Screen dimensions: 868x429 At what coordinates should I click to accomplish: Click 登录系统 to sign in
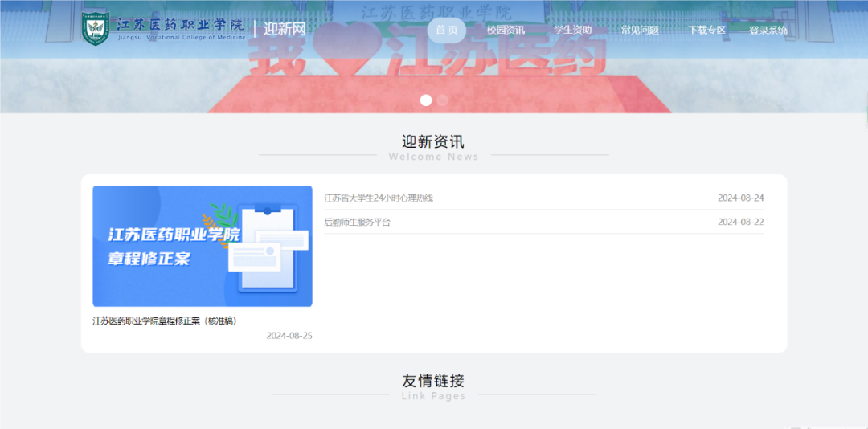point(768,31)
